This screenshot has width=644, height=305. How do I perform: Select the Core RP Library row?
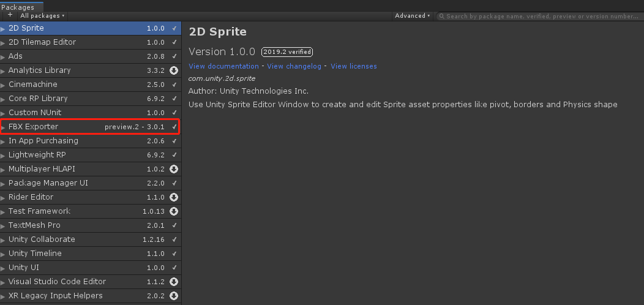coord(91,99)
